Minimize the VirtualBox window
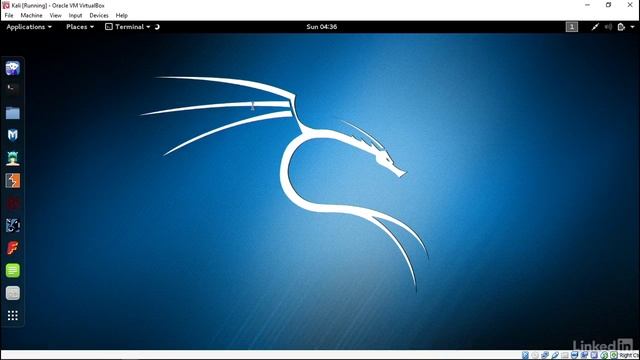This screenshot has height=360, width=640. (x=587, y=5)
